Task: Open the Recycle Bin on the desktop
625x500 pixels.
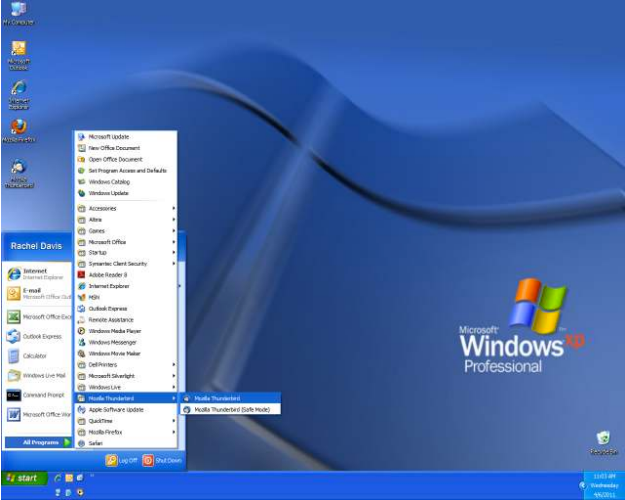Action: coord(603,443)
